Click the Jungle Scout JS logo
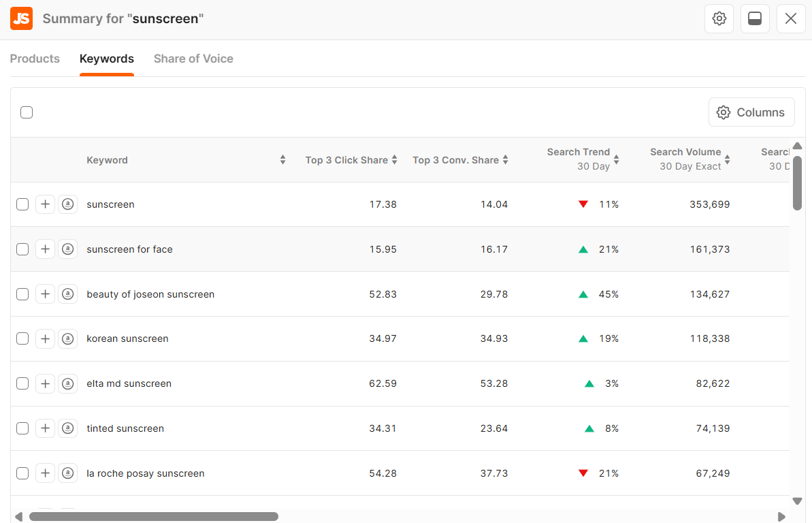This screenshot has width=812, height=523. click(x=21, y=18)
